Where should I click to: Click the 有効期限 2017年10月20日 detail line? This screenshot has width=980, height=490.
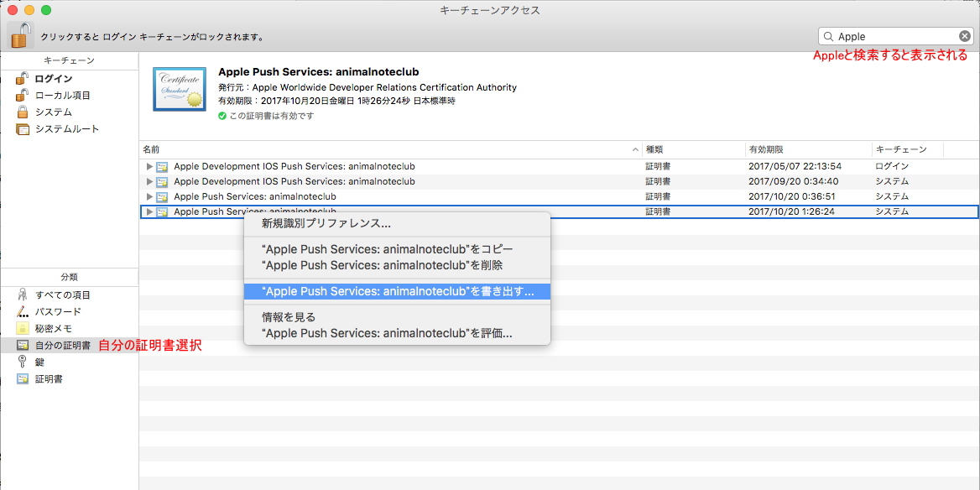coord(337,101)
